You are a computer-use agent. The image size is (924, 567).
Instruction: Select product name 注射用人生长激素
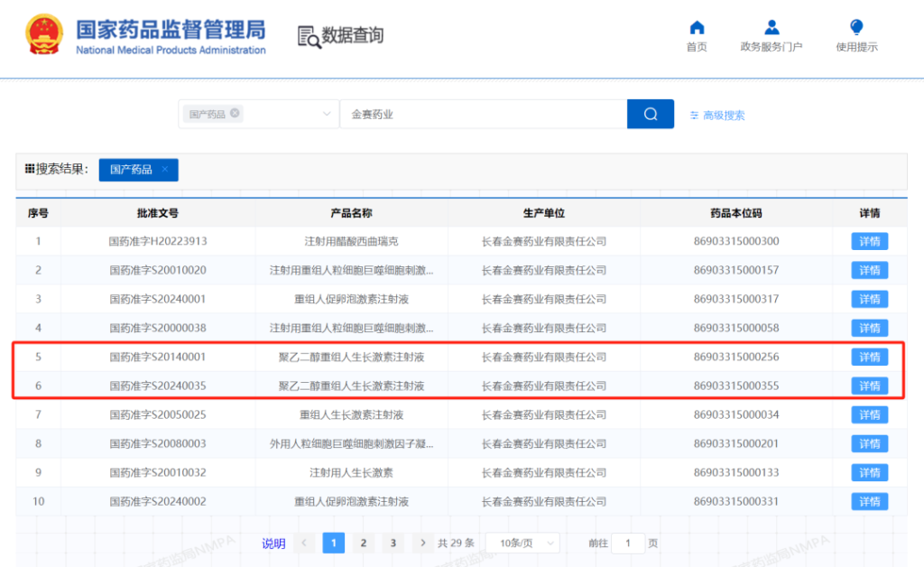tap(351, 472)
